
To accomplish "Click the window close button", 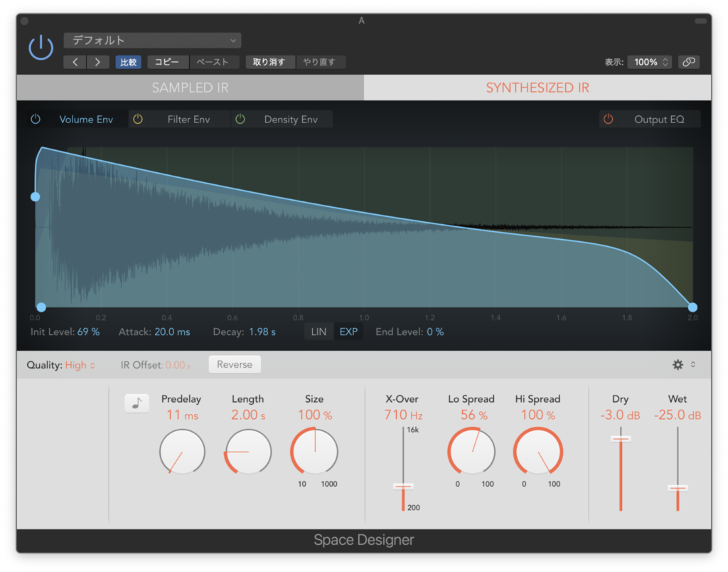I will [x=25, y=21].
